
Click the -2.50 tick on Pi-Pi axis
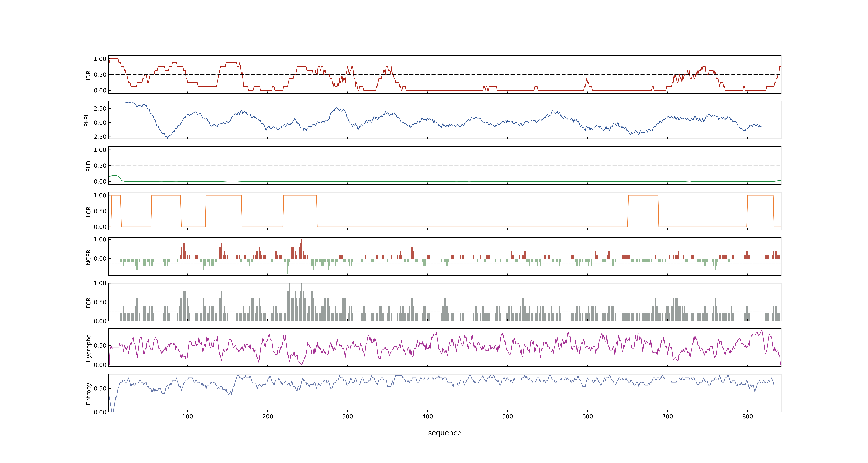(x=99, y=137)
